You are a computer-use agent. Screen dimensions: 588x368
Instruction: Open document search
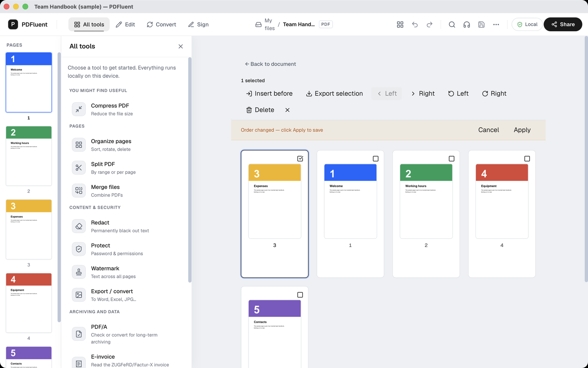[x=452, y=24]
